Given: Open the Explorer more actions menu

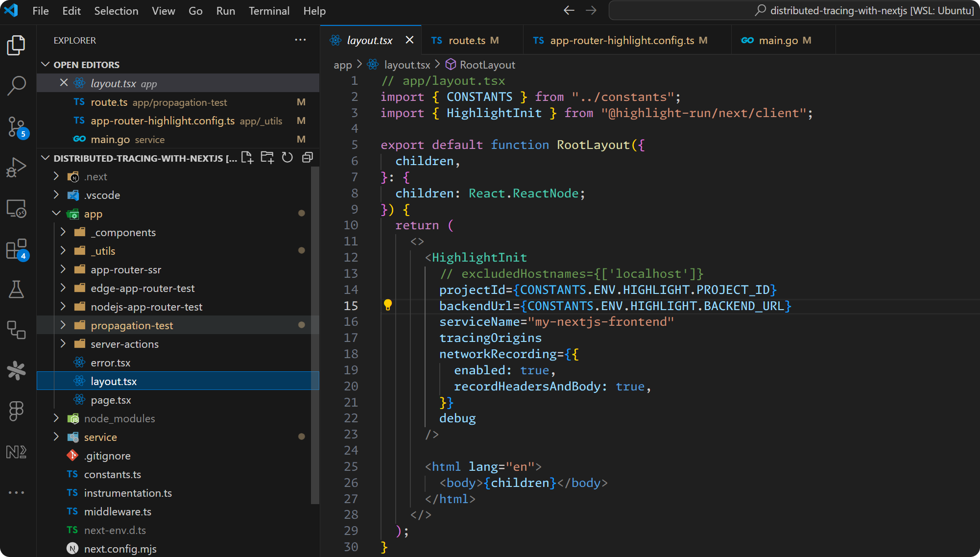Looking at the screenshot, I should pos(300,40).
